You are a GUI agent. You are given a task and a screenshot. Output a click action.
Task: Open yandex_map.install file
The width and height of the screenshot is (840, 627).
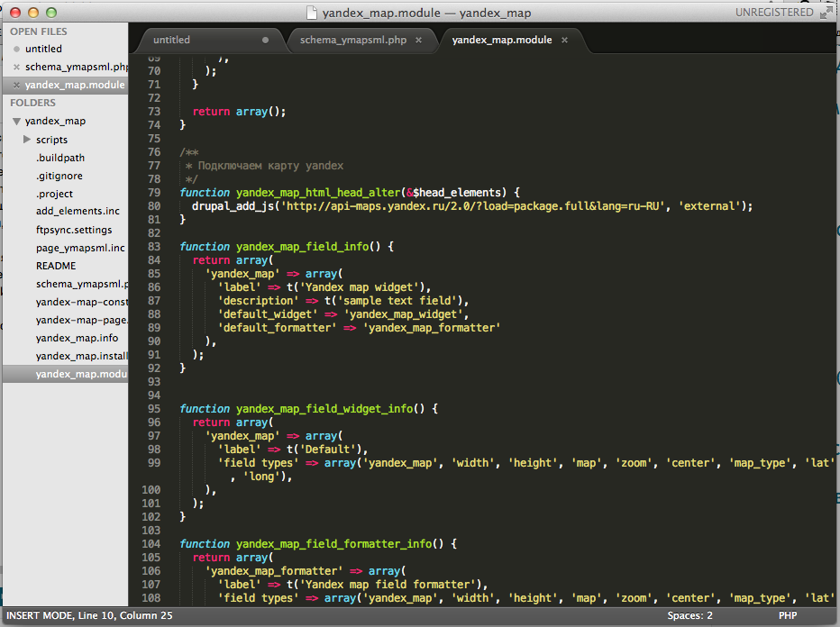(82, 356)
